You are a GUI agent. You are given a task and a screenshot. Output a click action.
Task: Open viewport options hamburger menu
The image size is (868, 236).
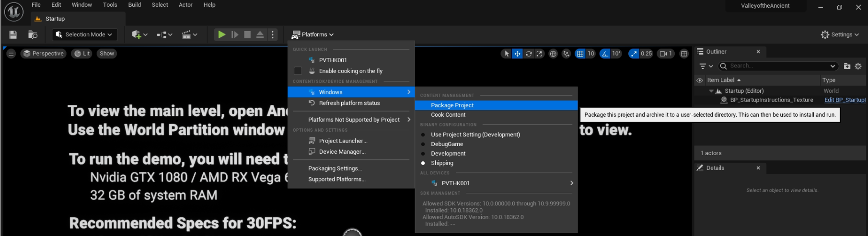(x=11, y=54)
